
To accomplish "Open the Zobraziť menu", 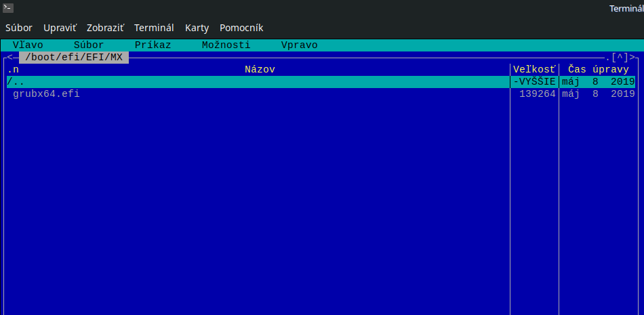I will click(x=105, y=28).
